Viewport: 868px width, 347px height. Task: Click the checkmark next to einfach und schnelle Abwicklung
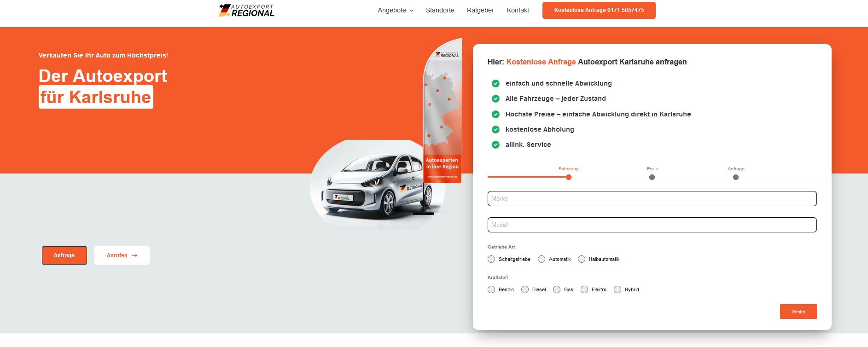[x=495, y=83]
